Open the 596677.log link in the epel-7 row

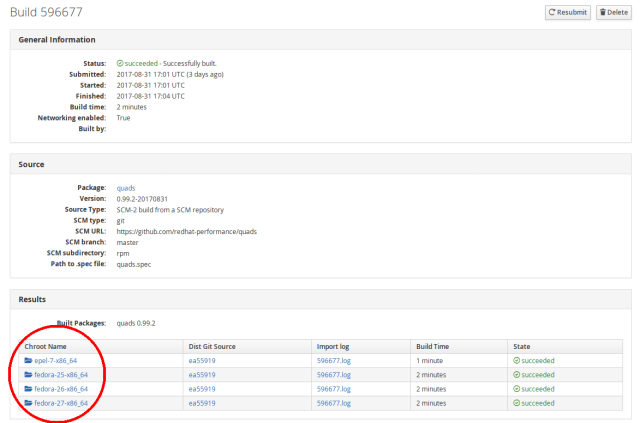(334, 360)
